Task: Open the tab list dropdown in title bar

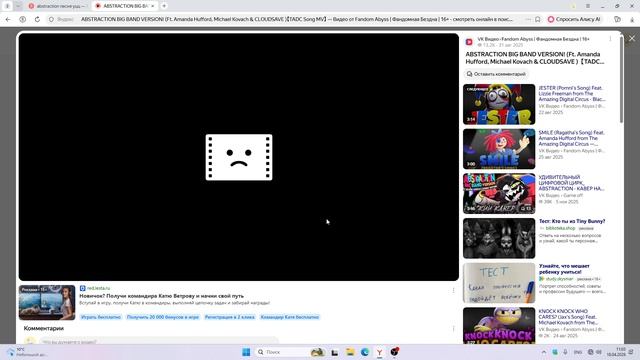Action: point(18,6)
